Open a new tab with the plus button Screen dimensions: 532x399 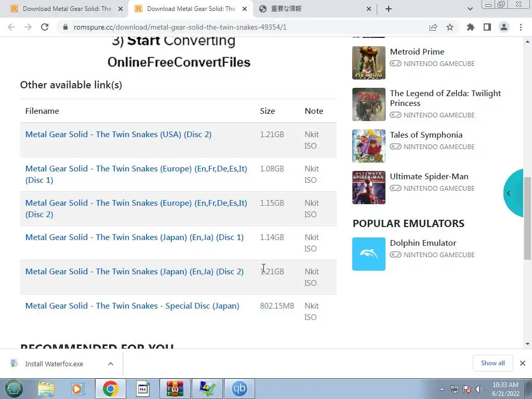coord(389,9)
